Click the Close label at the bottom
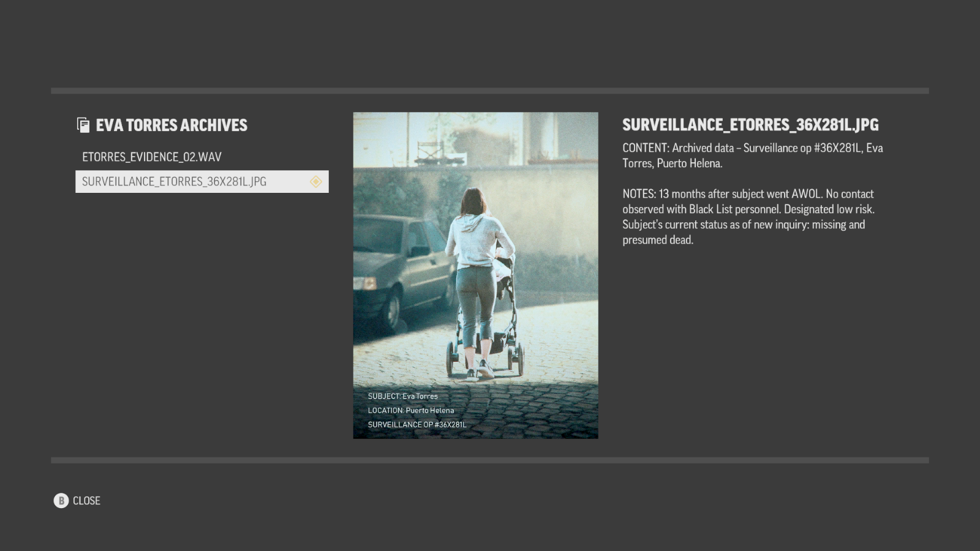Image resolution: width=980 pixels, height=551 pixels. click(86, 501)
